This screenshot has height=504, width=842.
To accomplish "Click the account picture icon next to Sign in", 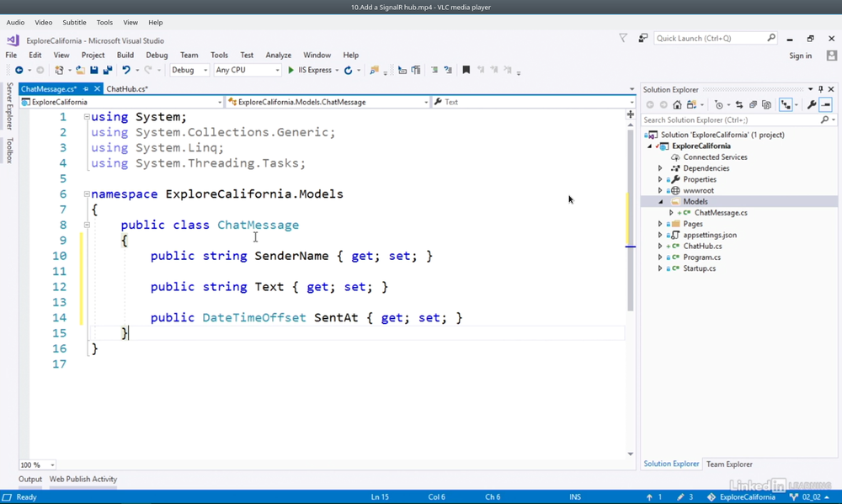I will tap(832, 56).
